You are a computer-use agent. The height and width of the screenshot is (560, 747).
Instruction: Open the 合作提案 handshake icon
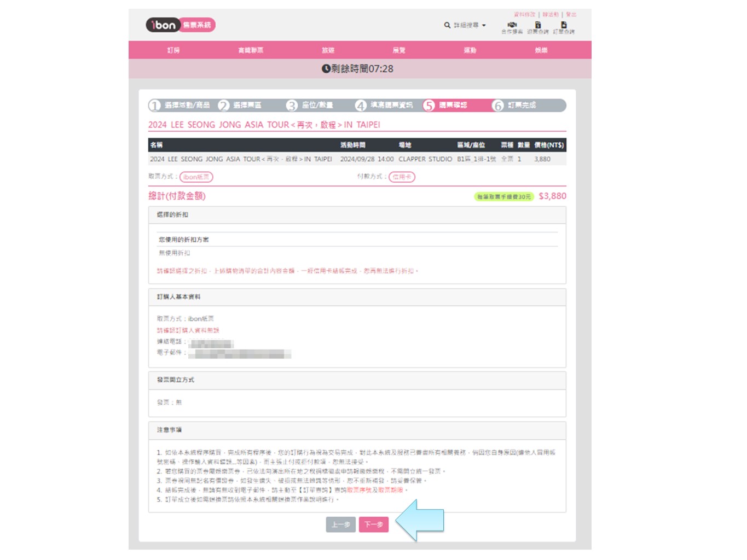coord(512,25)
